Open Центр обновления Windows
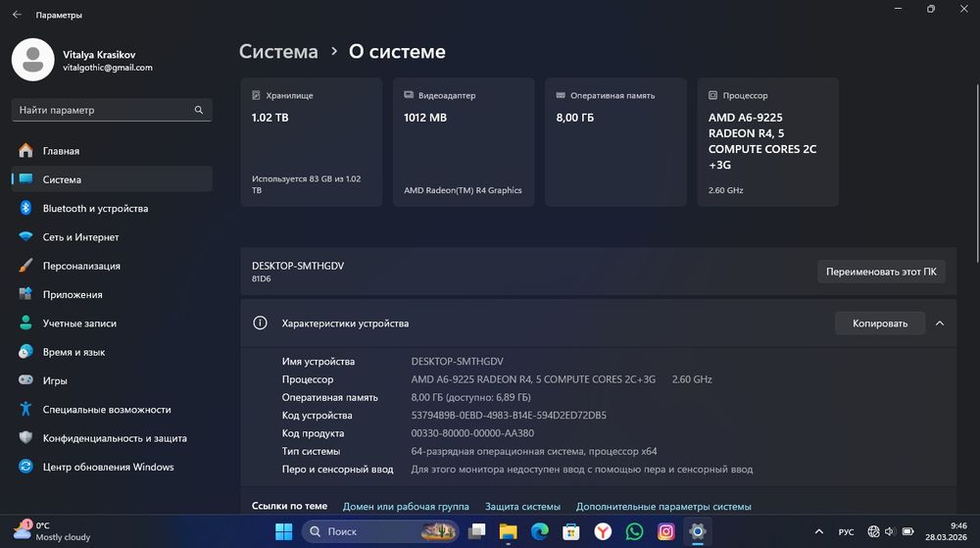Viewport: 980px width, 548px height. tap(112, 467)
